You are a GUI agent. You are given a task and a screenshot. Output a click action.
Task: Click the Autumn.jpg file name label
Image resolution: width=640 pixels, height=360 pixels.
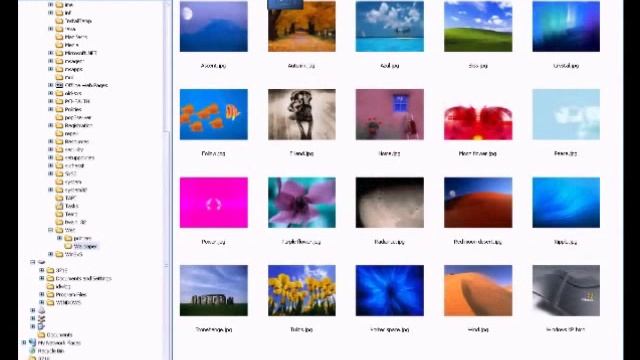coord(302,65)
